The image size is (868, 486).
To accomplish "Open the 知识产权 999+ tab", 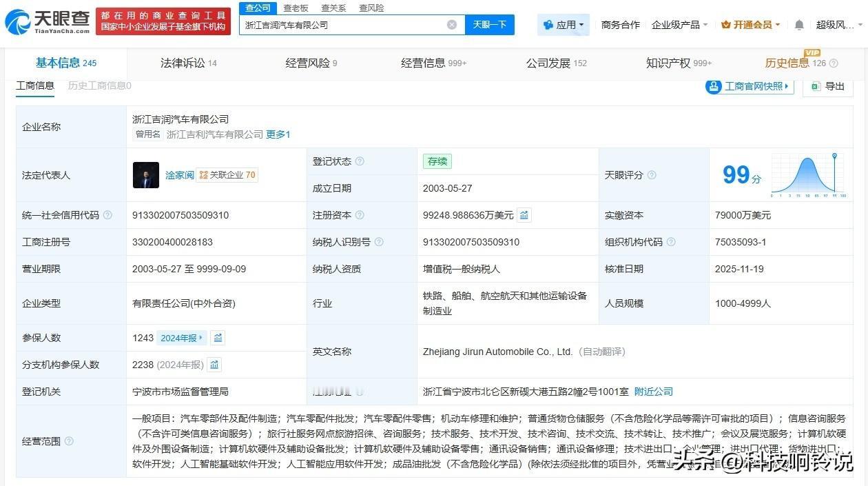I will coord(679,63).
